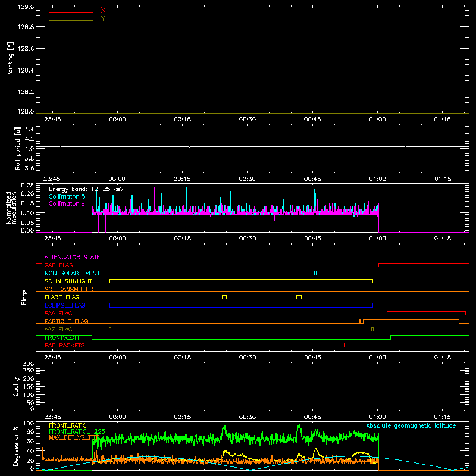This screenshot has width=476, height=476.
Task: Select the 'Degrees or %' axis title
Action: coord(16,446)
